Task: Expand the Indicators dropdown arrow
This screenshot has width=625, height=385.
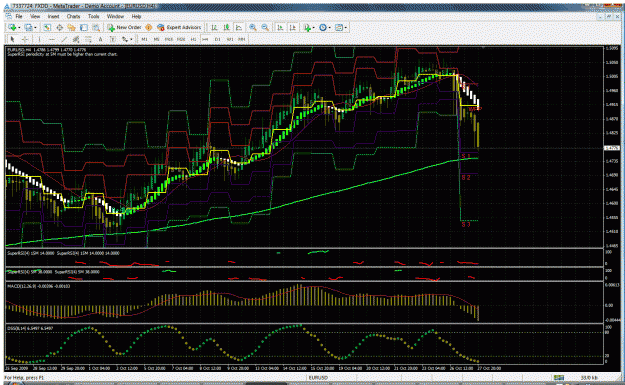Action: 314,28
